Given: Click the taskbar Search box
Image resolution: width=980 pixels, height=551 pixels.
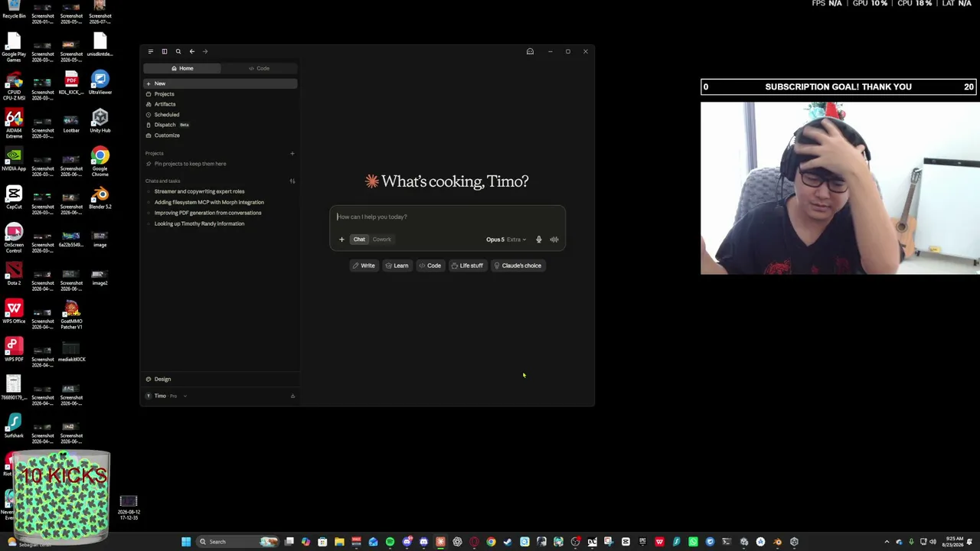Looking at the screenshot, I should [x=237, y=542].
